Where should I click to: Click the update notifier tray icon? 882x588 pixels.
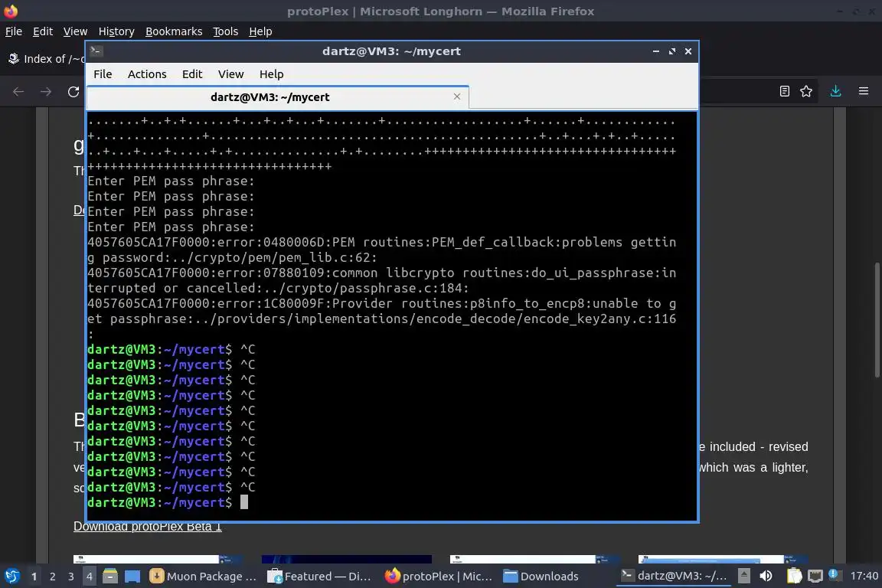[x=835, y=574]
